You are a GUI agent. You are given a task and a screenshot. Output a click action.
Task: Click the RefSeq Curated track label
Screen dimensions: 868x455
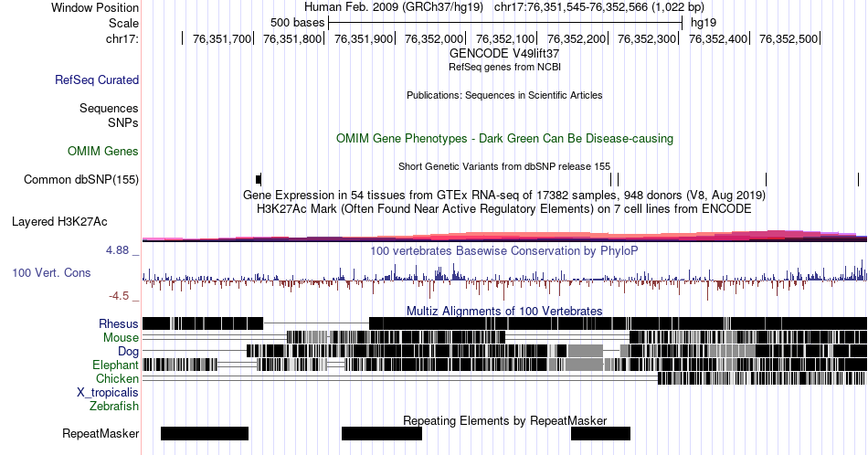tap(97, 79)
